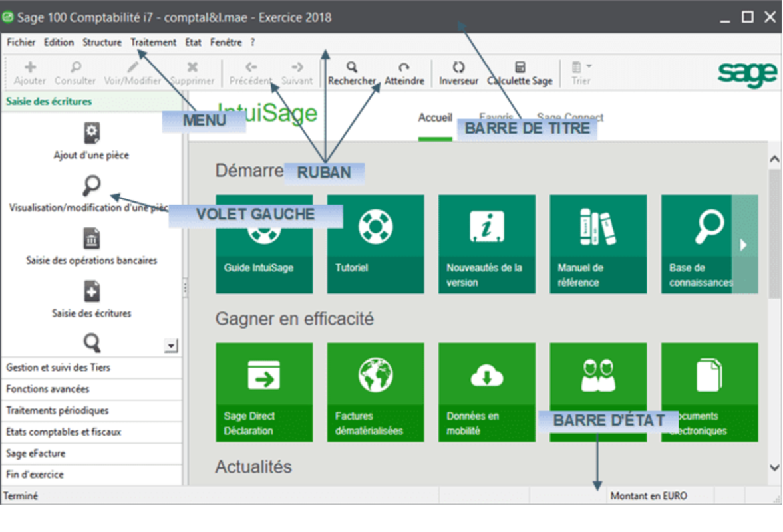Expand Traitements périodiques section

tap(91, 411)
